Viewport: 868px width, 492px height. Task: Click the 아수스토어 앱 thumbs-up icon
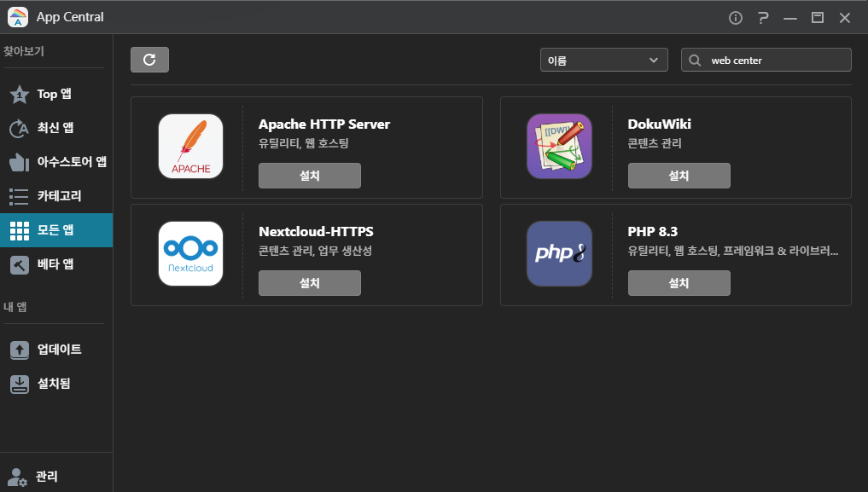point(20,162)
